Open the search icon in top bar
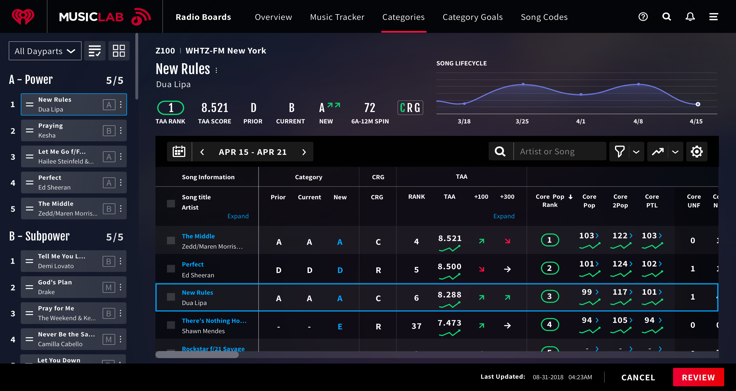Screen dimensions: 736x391 tap(667, 17)
